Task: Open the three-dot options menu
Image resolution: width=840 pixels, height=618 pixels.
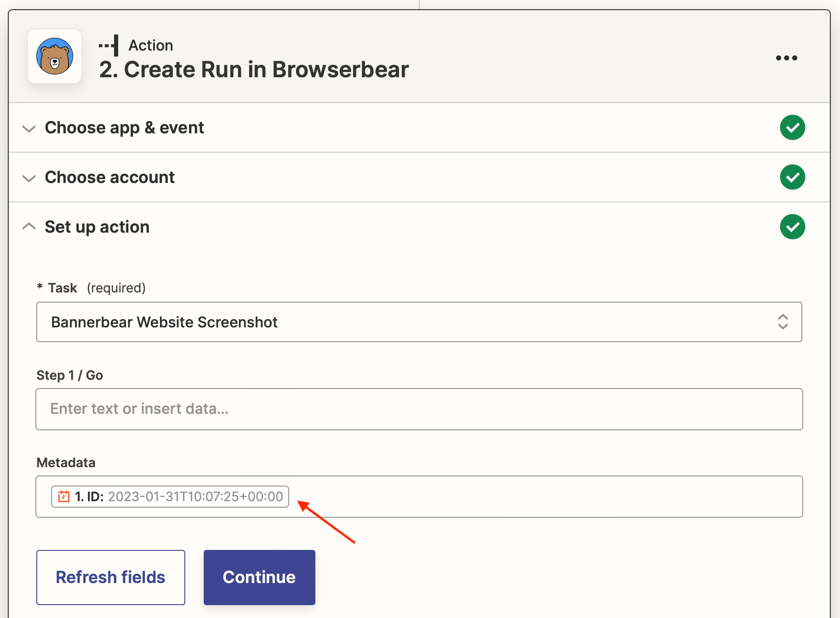Action: point(786,57)
